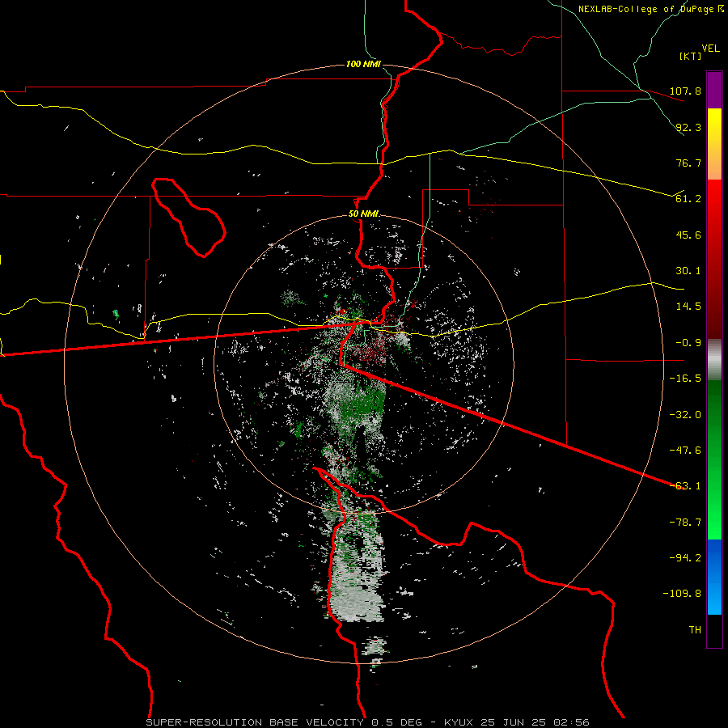This screenshot has height=728, width=728.
Task: Click the -0.9 velocity scale value
Action: (688, 343)
